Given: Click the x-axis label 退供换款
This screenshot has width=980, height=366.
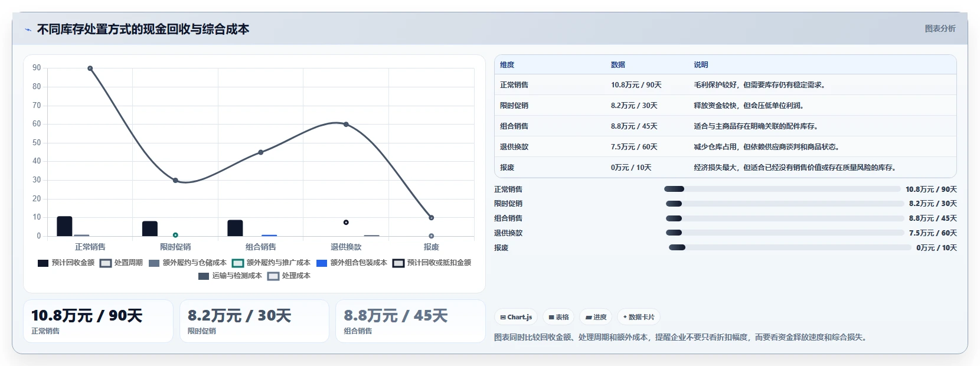Looking at the screenshot, I should pyautogui.click(x=346, y=247).
